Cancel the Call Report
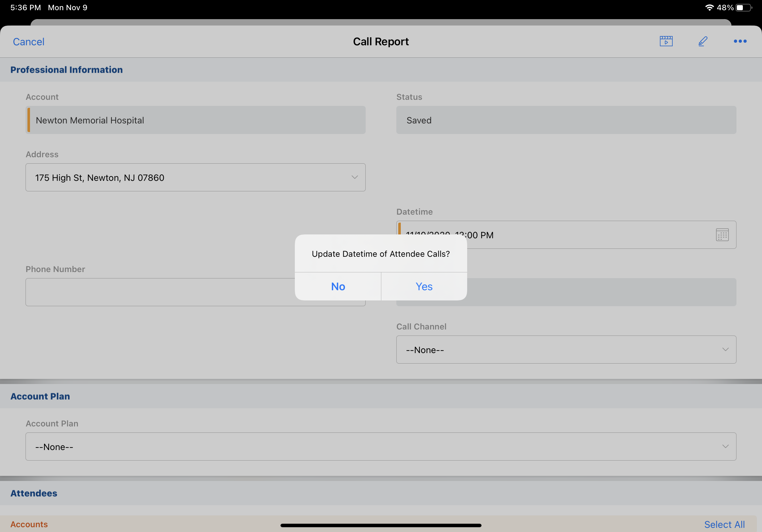762x532 pixels. [28, 42]
